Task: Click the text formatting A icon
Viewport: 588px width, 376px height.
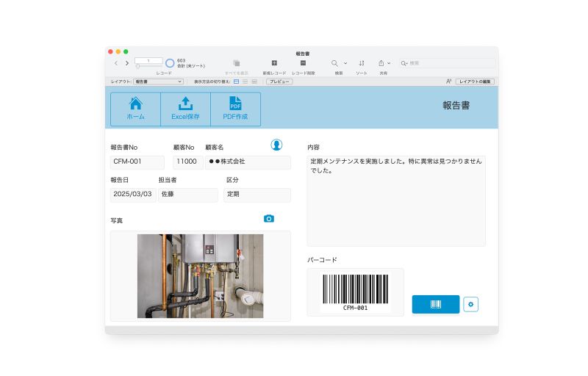Action: (x=448, y=82)
